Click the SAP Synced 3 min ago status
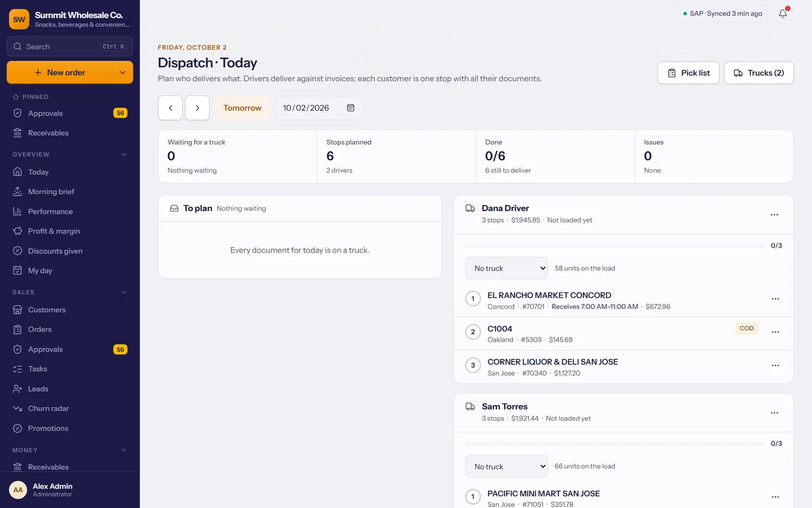Screen dimensions: 812x508 click(x=723, y=14)
